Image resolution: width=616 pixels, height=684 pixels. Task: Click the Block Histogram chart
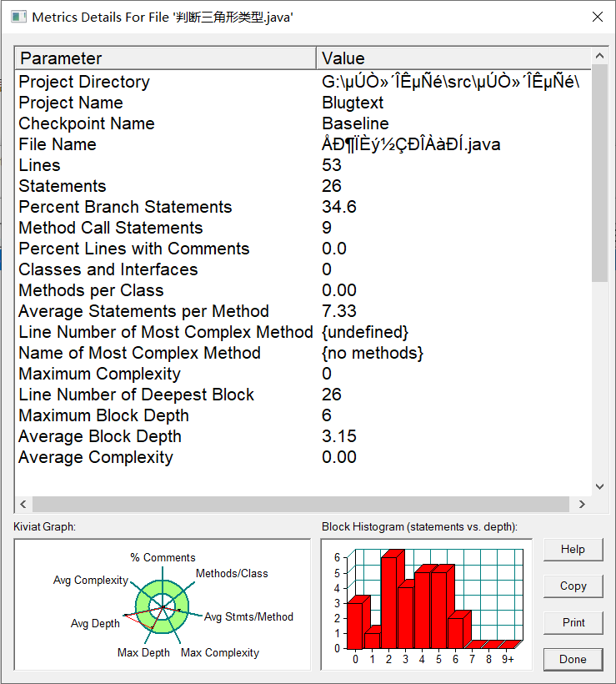tap(426, 605)
